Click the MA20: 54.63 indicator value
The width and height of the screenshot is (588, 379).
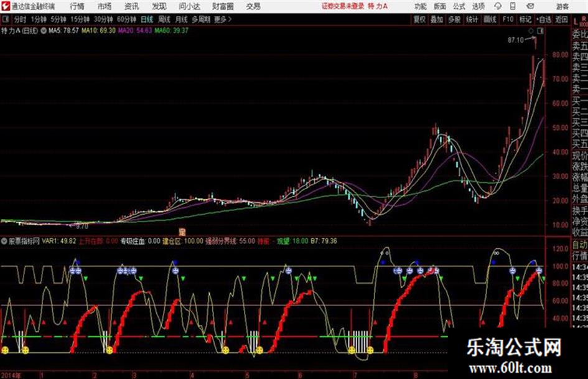[135, 30]
